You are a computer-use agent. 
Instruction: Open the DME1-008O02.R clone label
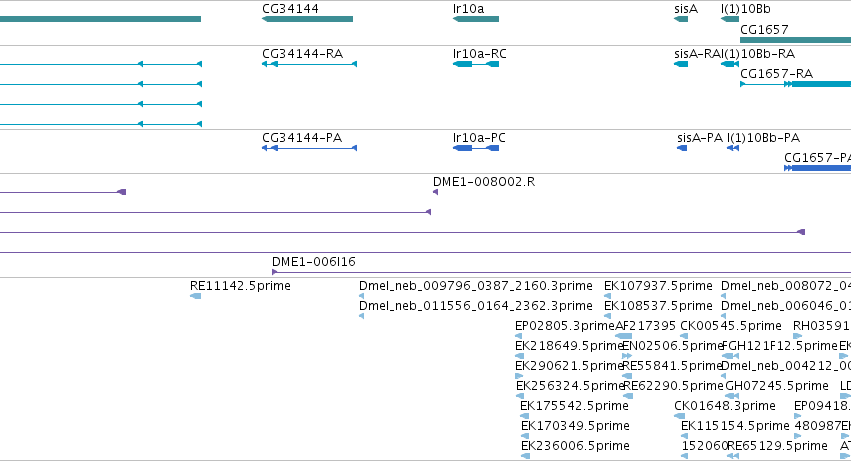coord(484,182)
